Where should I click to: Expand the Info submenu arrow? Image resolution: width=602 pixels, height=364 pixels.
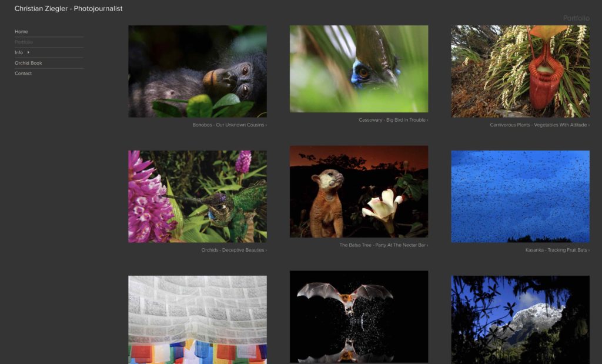click(x=28, y=52)
